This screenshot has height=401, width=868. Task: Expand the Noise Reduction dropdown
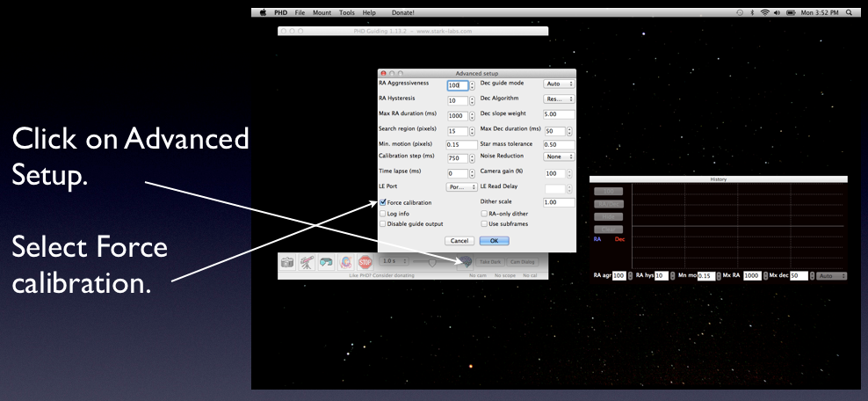click(559, 157)
